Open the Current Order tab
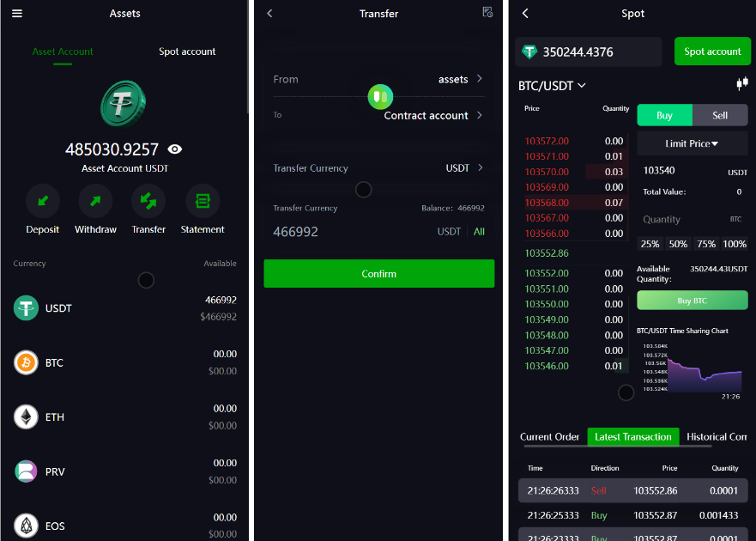Image resolution: width=756 pixels, height=541 pixels. tap(549, 437)
